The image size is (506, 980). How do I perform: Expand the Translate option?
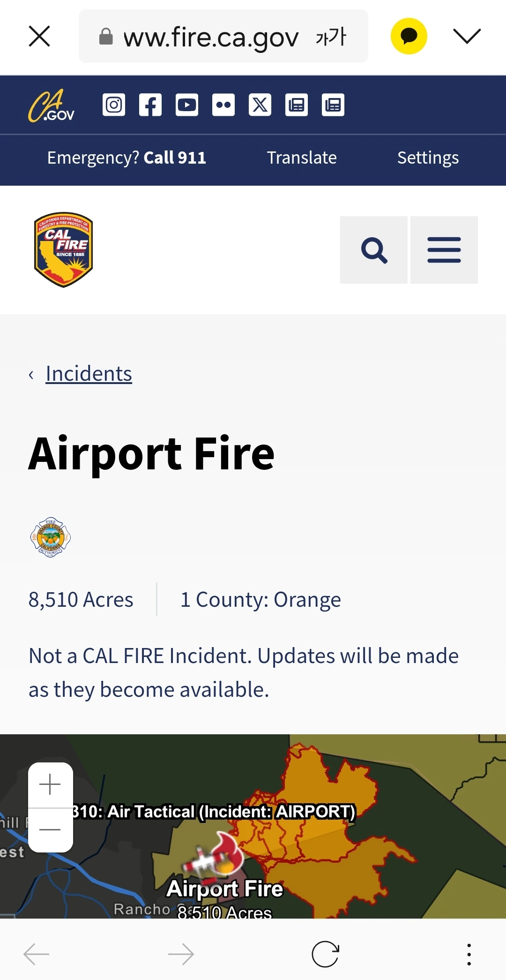(302, 158)
